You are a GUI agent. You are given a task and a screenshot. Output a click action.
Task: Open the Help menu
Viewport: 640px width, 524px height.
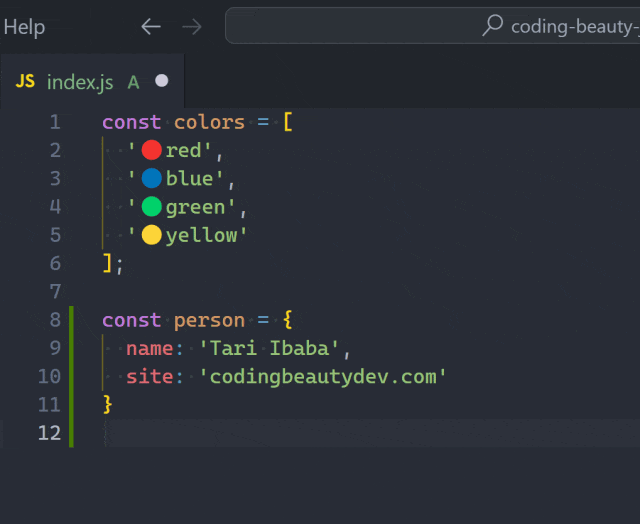(x=24, y=27)
